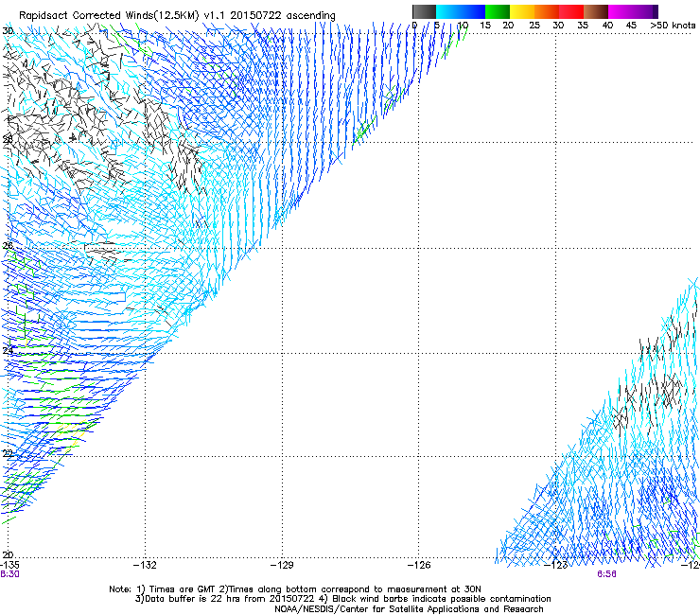Click the longitude label -132

(145, 565)
